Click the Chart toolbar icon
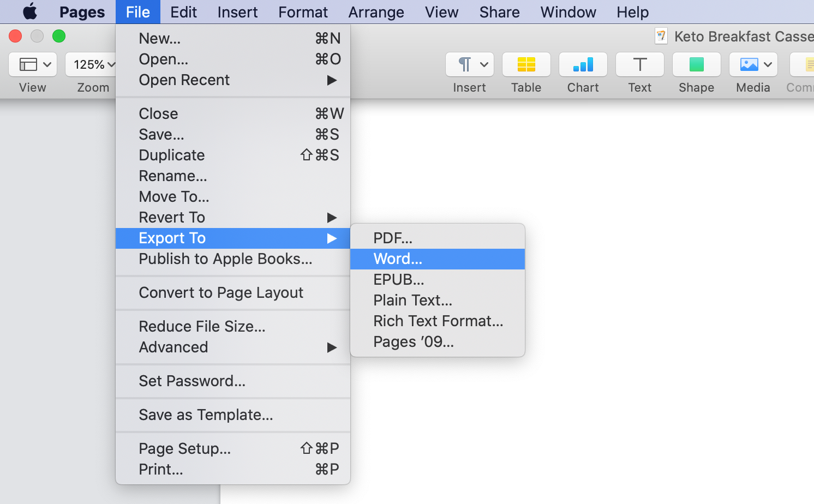The height and width of the screenshot is (504, 814). click(x=583, y=65)
